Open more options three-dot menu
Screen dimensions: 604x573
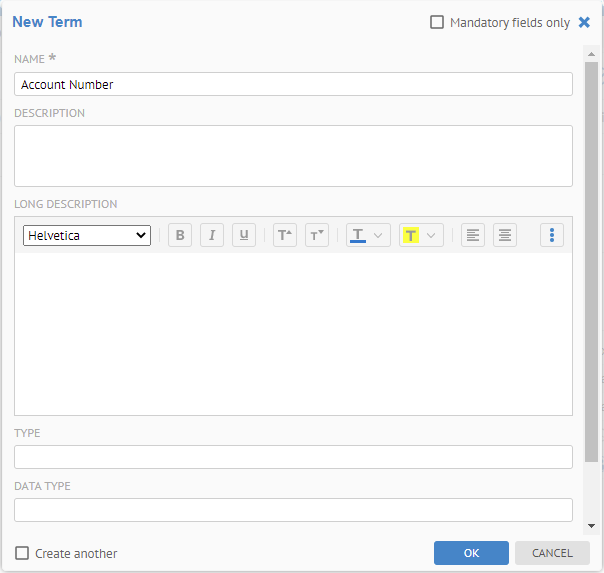pyautogui.click(x=552, y=236)
